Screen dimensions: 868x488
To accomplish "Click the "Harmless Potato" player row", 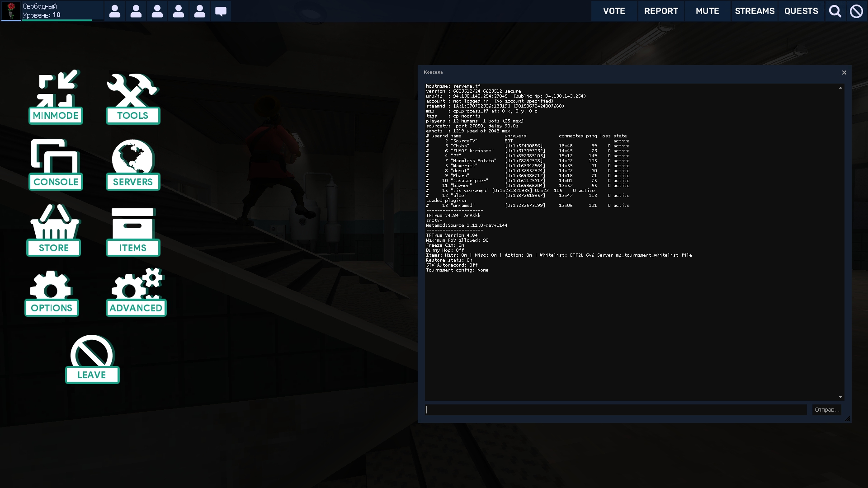I will pos(528,160).
